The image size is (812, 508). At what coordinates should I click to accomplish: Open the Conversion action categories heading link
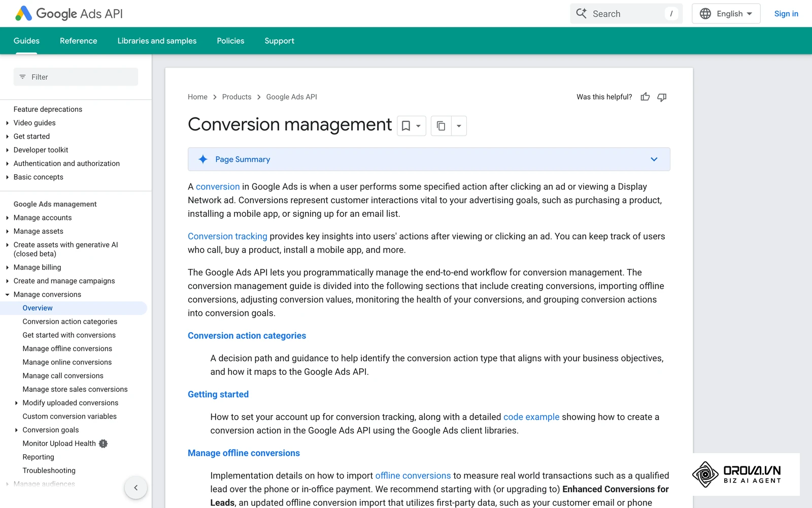tap(247, 336)
